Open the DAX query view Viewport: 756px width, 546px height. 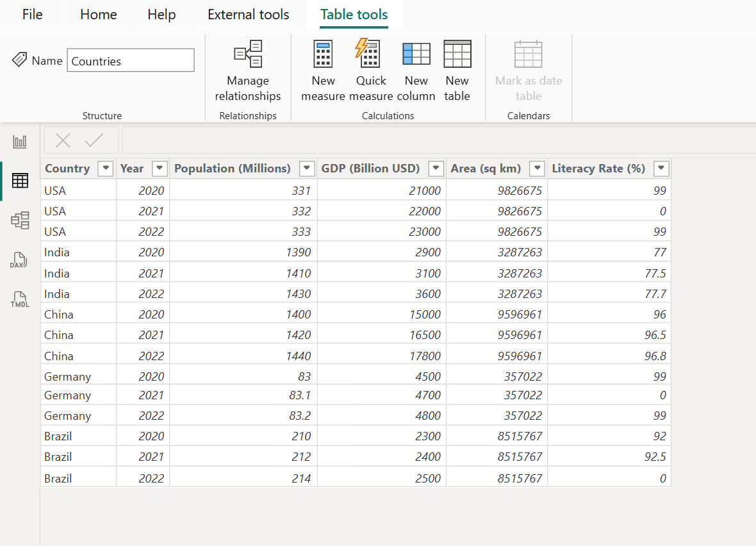pos(19,260)
